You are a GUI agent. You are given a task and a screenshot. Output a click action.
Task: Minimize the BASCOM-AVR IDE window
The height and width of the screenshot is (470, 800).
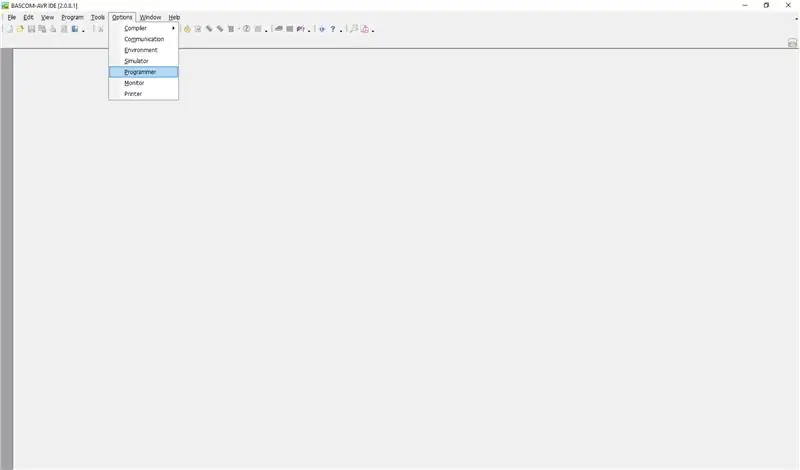click(x=745, y=5)
